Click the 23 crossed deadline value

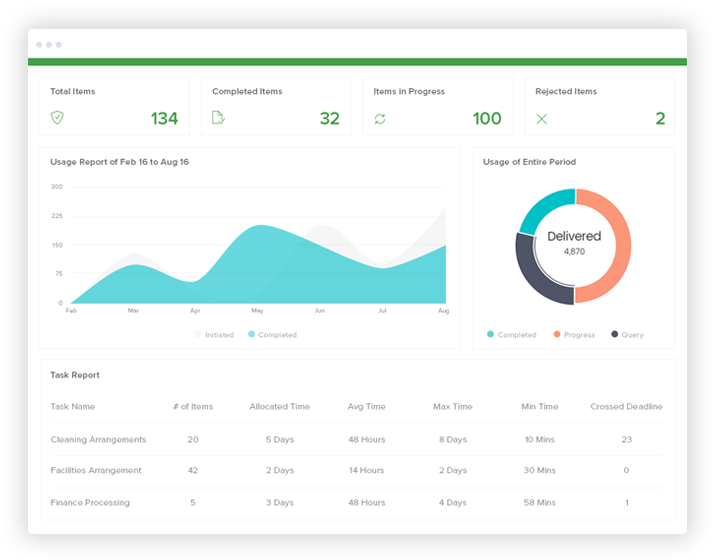(627, 440)
